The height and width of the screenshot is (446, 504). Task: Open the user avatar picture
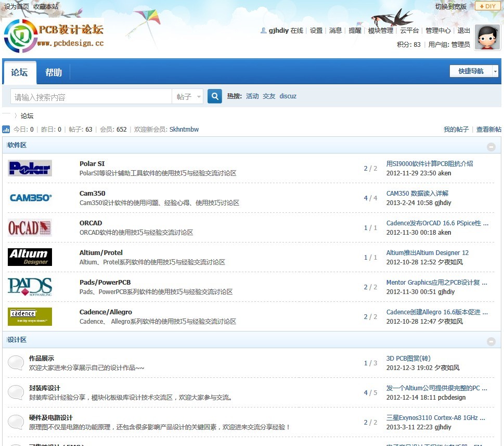[487, 37]
